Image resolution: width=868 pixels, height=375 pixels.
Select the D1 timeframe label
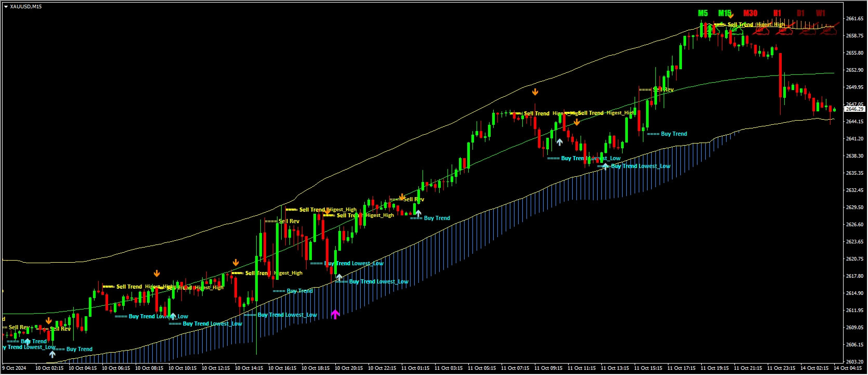(800, 14)
